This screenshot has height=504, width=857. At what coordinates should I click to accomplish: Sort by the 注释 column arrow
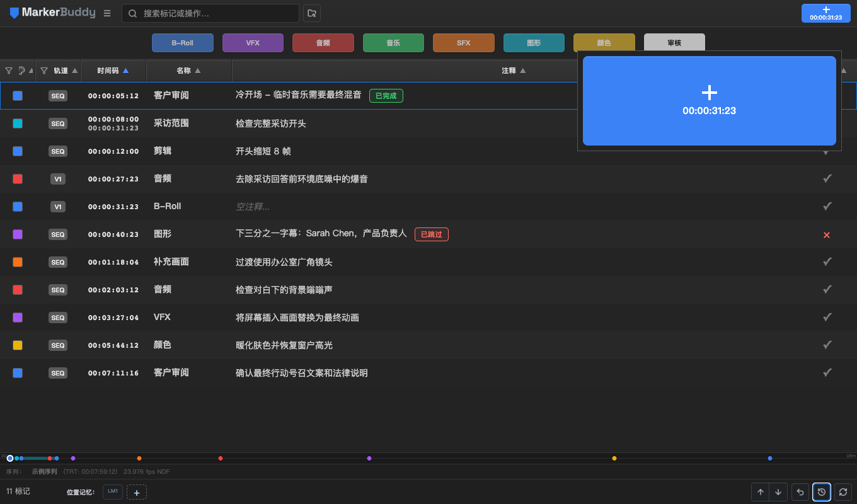pyautogui.click(x=522, y=71)
